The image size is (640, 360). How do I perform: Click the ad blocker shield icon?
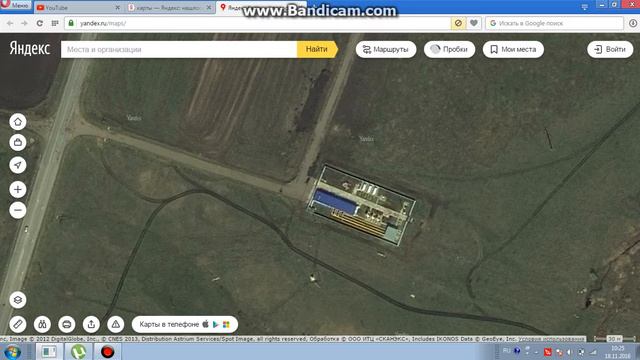point(458,23)
